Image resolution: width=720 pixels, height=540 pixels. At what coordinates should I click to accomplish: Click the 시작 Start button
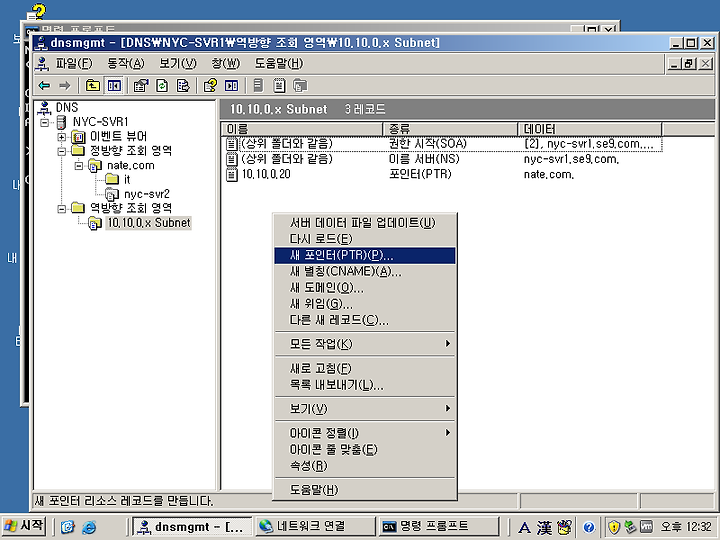24,526
